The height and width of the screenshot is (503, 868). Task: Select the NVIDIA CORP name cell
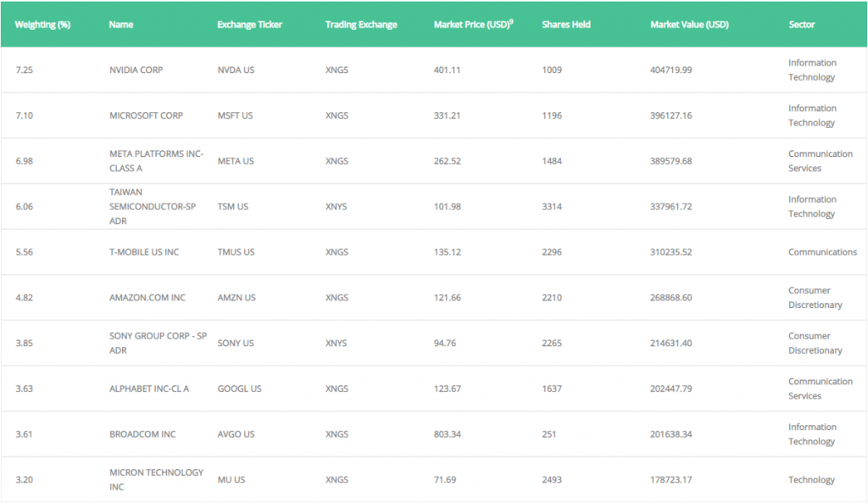(x=136, y=70)
